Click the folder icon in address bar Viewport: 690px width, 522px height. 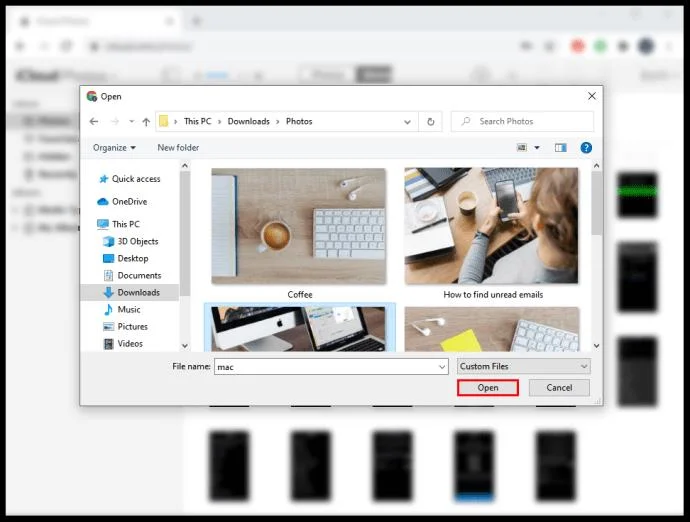[x=164, y=121]
